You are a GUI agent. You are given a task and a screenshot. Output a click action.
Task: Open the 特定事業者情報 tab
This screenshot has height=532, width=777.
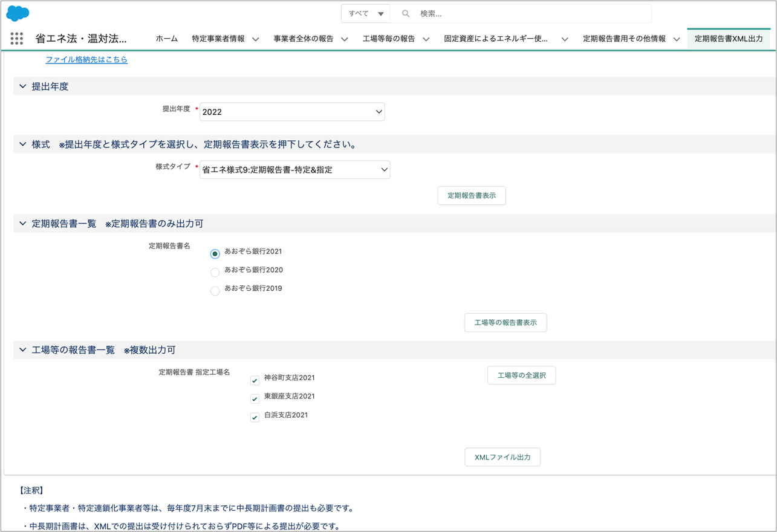coord(218,39)
